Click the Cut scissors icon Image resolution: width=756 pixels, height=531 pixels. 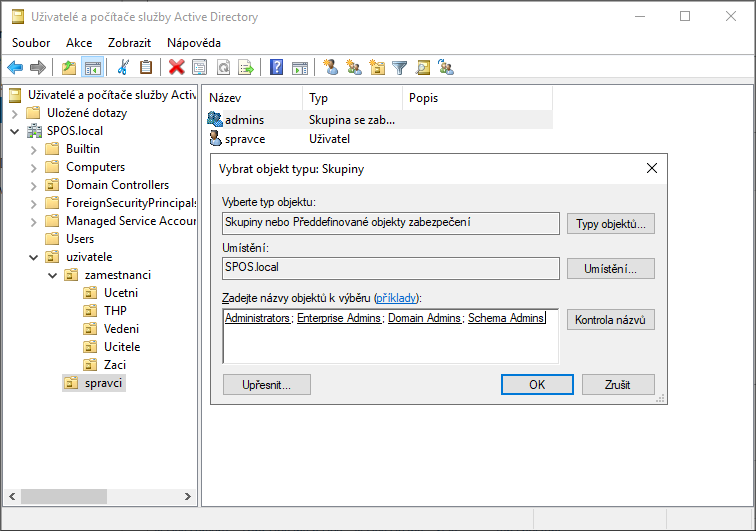(x=123, y=68)
